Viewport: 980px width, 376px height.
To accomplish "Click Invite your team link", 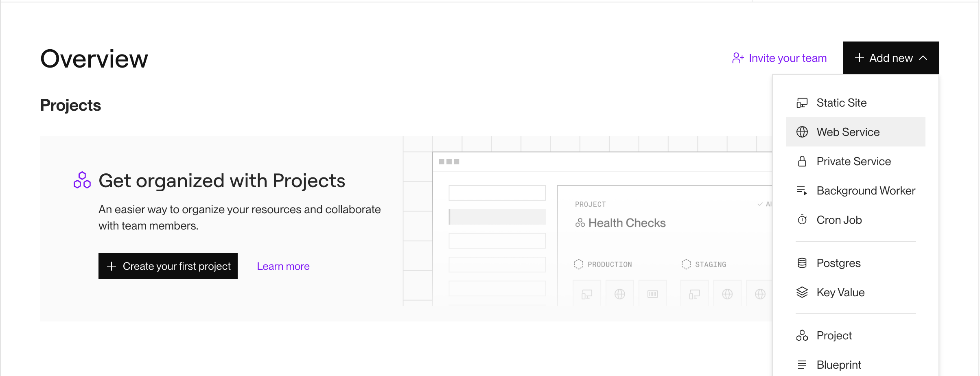I will click(779, 58).
